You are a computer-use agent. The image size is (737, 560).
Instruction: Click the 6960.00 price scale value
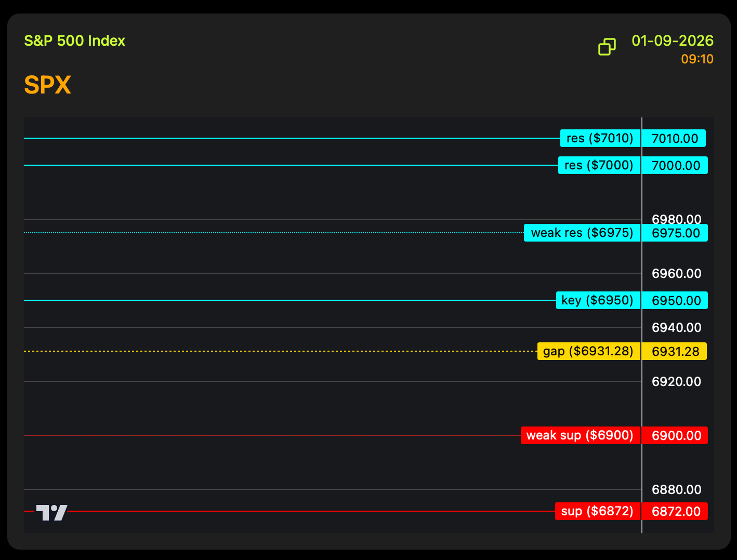pyautogui.click(x=676, y=273)
